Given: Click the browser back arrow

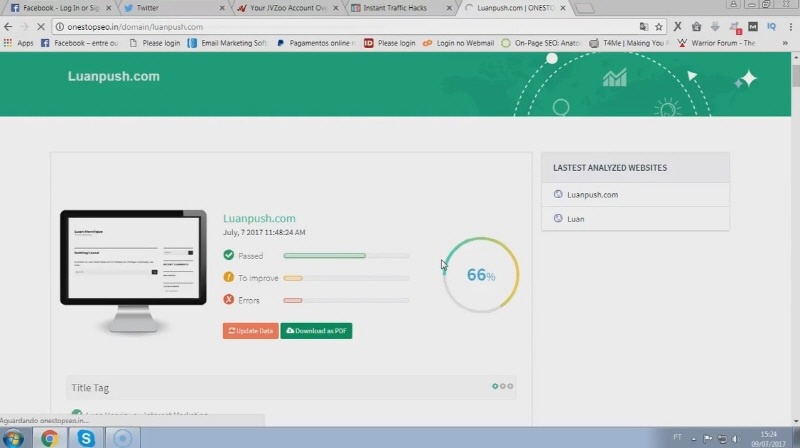Looking at the screenshot, I should pyautogui.click(x=8, y=27).
